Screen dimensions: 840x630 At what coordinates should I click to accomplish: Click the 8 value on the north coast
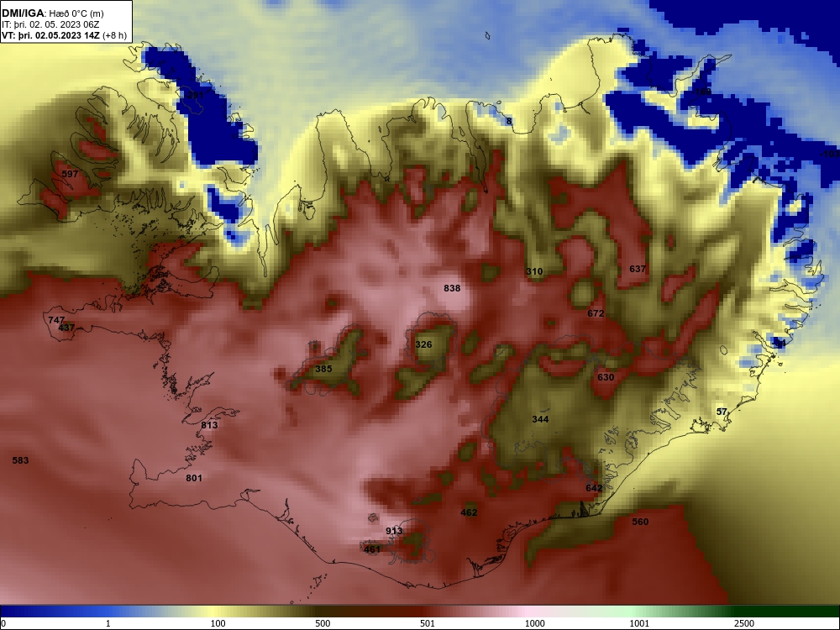point(509,122)
